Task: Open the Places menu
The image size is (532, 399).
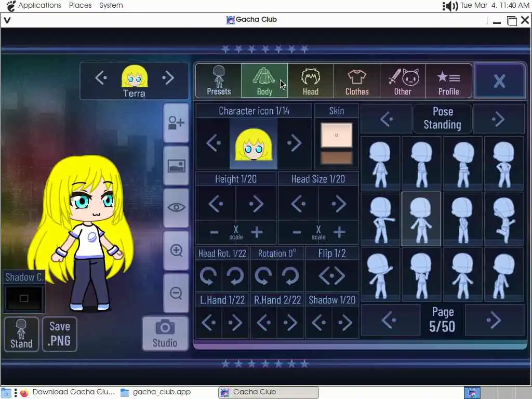Action: [81, 5]
